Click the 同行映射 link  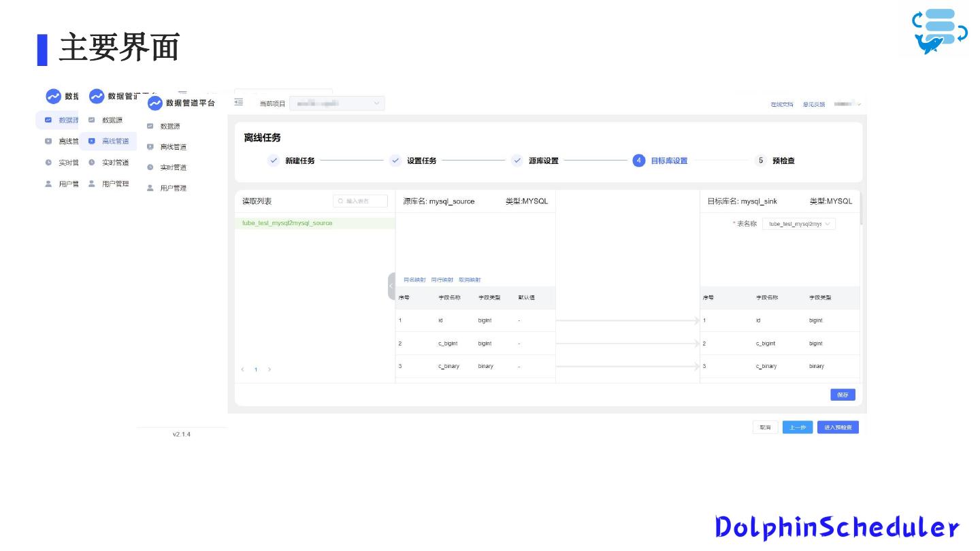tap(442, 280)
